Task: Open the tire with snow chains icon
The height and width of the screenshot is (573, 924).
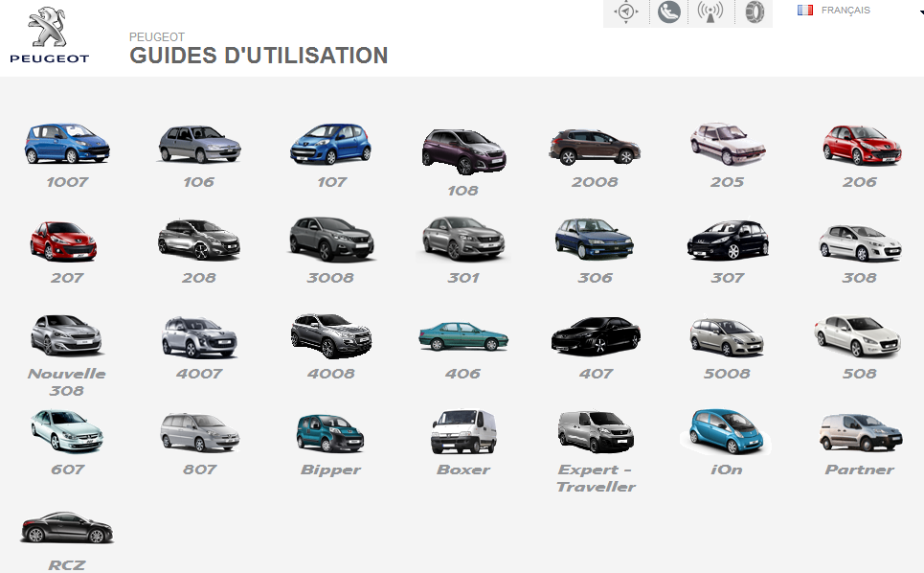Action: (755, 12)
